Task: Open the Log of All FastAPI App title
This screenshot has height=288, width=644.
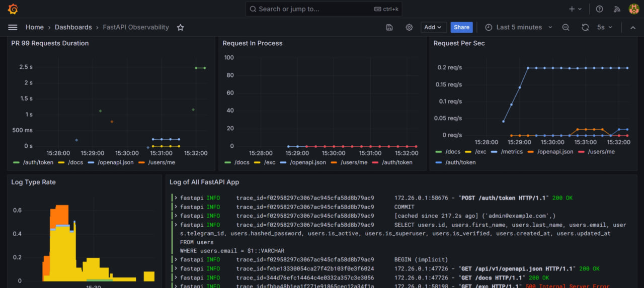Action: tap(204, 182)
